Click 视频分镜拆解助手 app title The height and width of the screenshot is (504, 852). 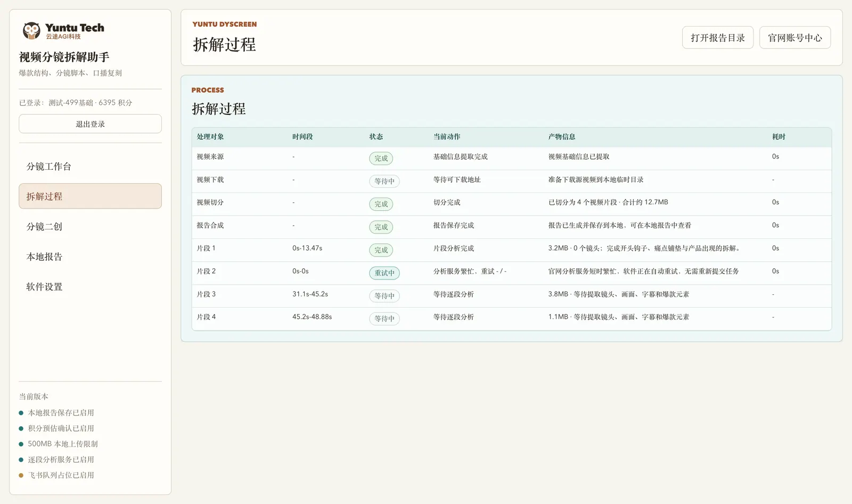pos(64,57)
